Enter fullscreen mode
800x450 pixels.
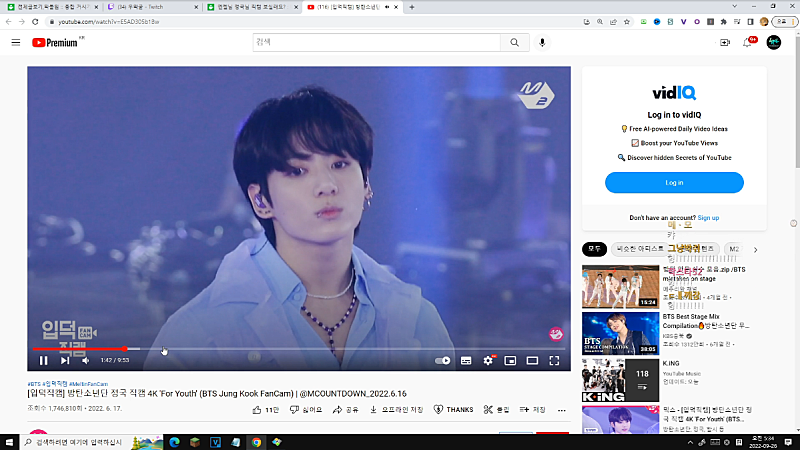pyautogui.click(x=554, y=361)
